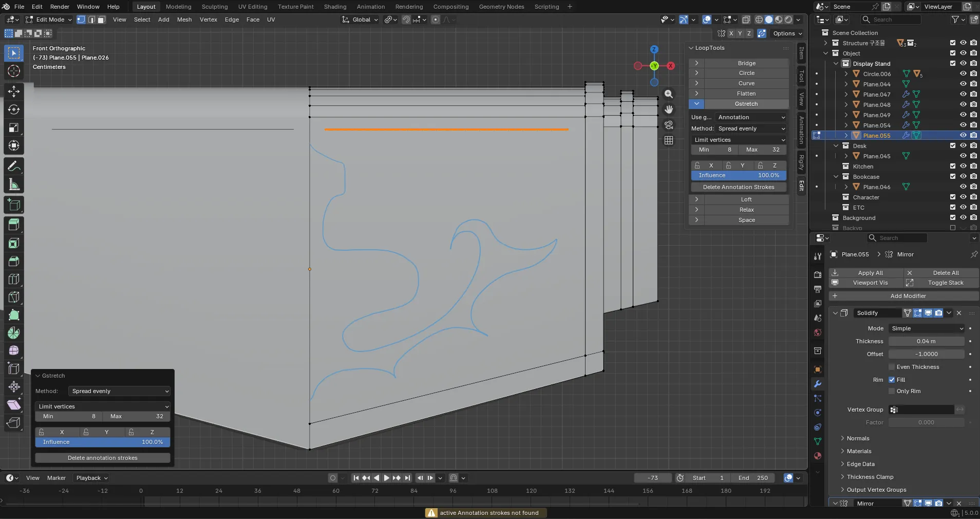
Task: Switch to the Sculpting workspace tab
Action: 214,7
